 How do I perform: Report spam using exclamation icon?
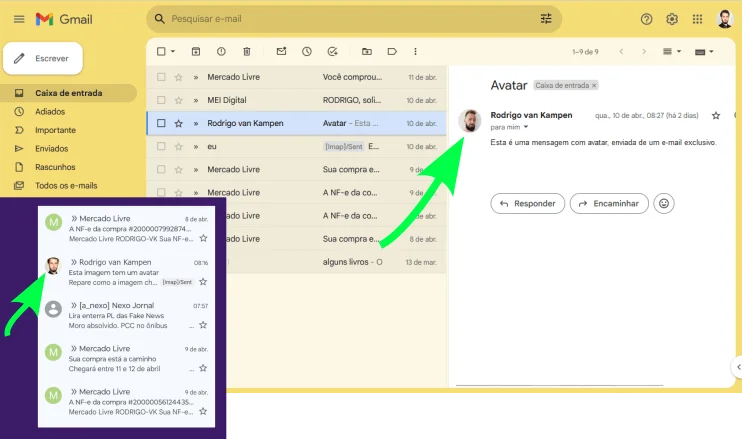[x=221, y=52]
